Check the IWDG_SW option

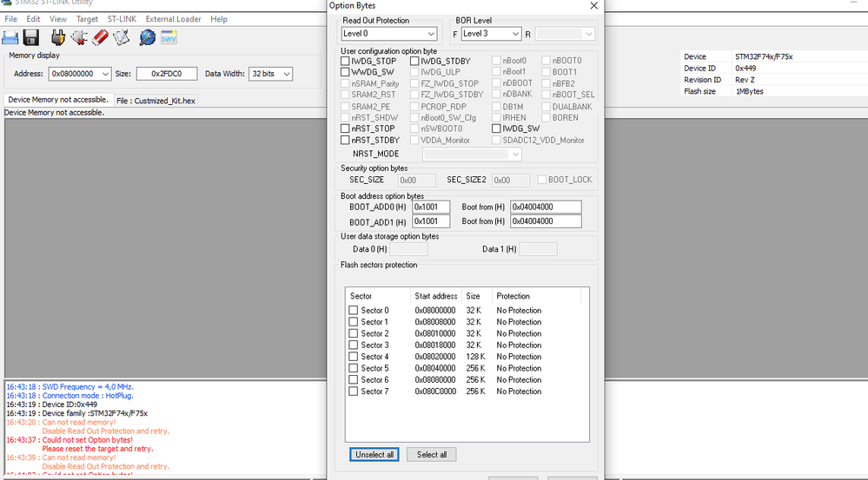[496, 128]
